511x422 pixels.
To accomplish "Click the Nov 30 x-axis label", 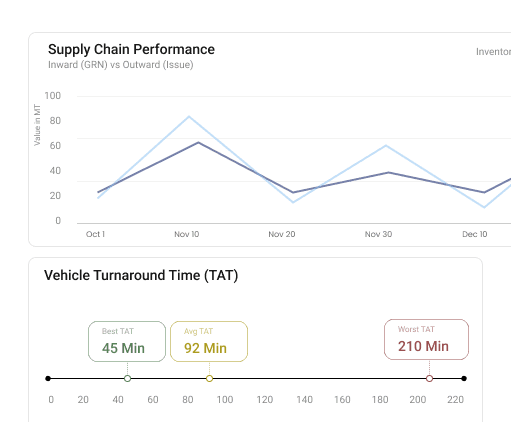I will coord(378,234).
